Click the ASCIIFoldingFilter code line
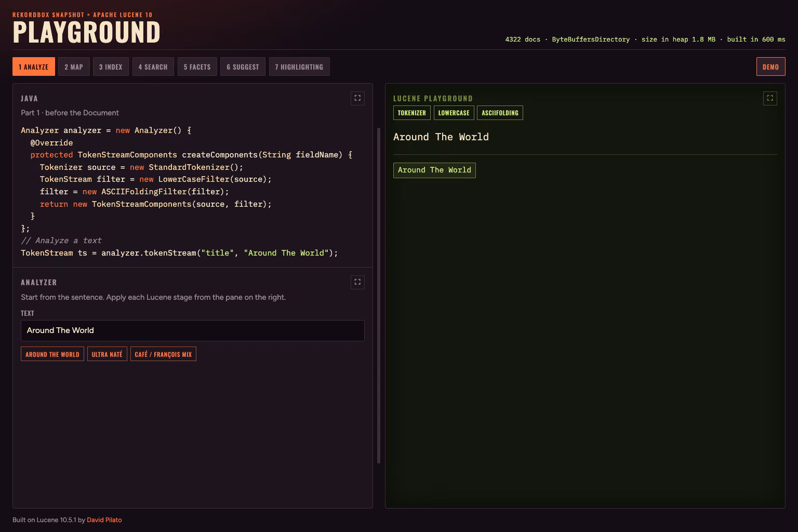Screen dimensions: 798x532 (x=135, y=192)
